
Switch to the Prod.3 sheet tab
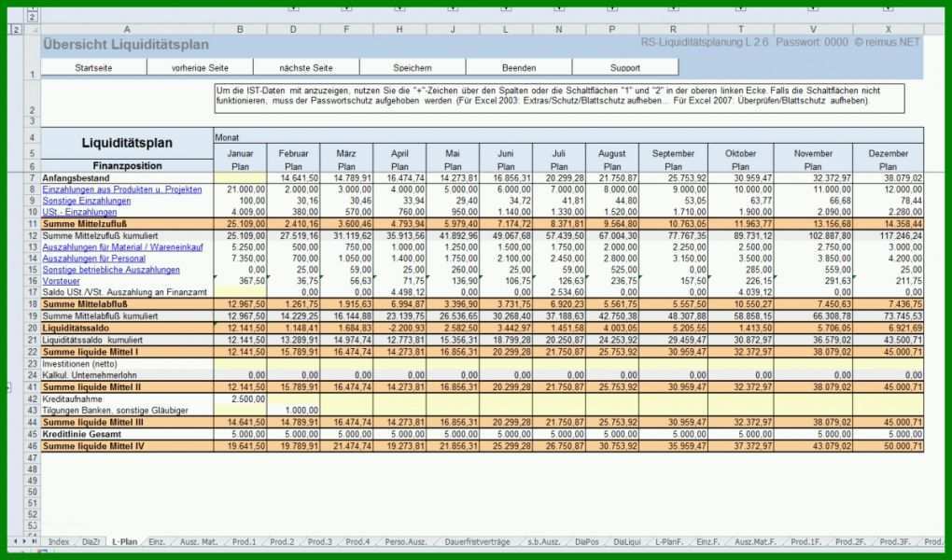(x=320, y=541)
